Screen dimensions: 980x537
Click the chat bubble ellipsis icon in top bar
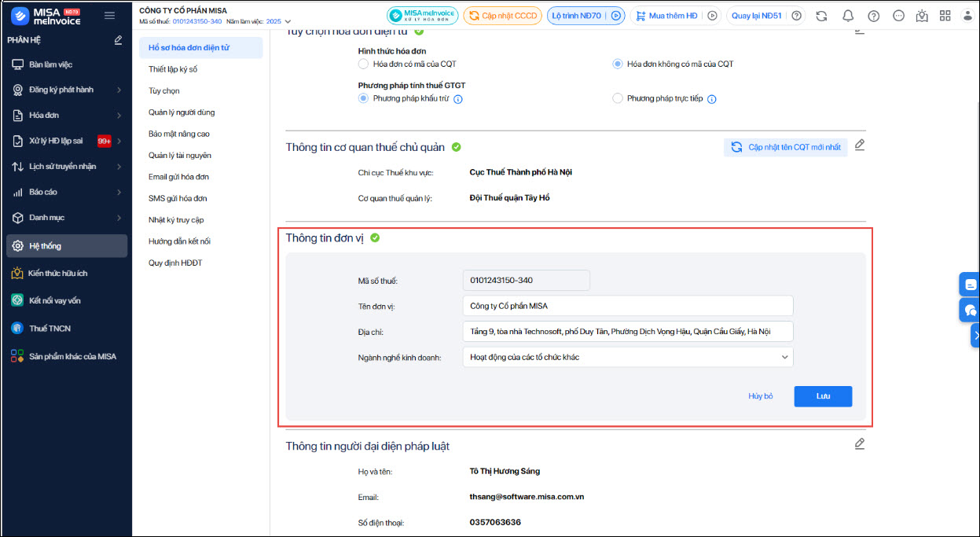899,16
